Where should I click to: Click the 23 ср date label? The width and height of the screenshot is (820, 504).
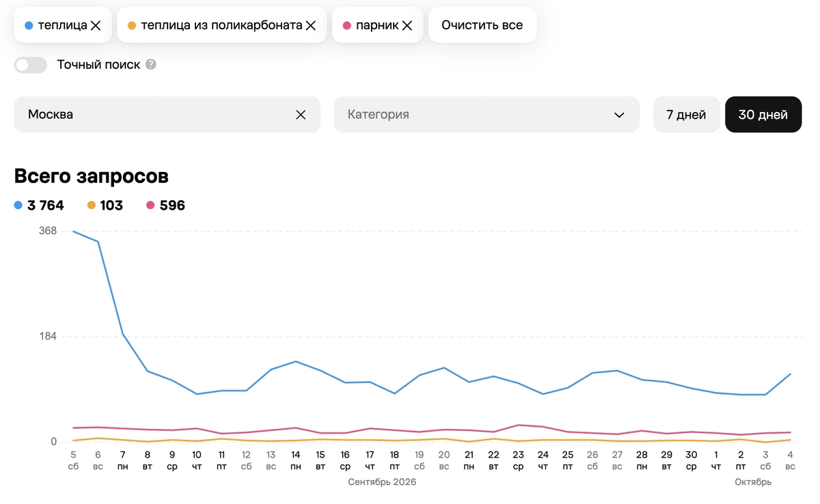[518, 460]
